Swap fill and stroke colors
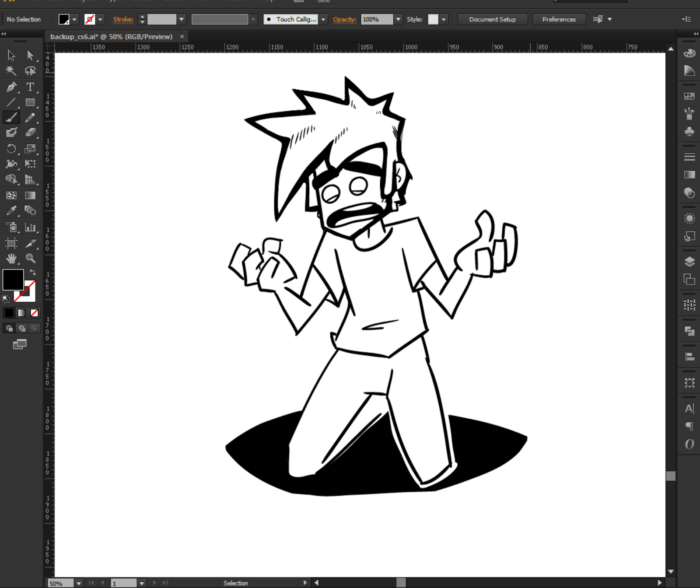700x588 pixels. pos(33,272)
